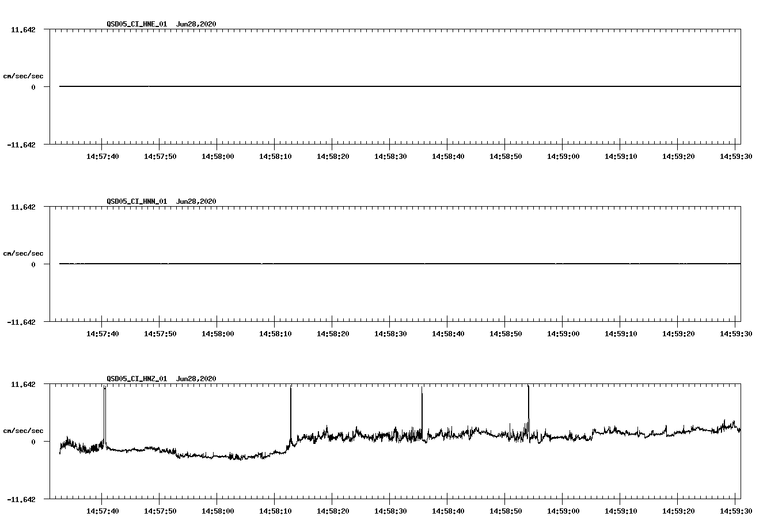The image size is (782, 532).
Task: Click the cm/sec/sec unit label of HNN plot
Action: [23, 253]
